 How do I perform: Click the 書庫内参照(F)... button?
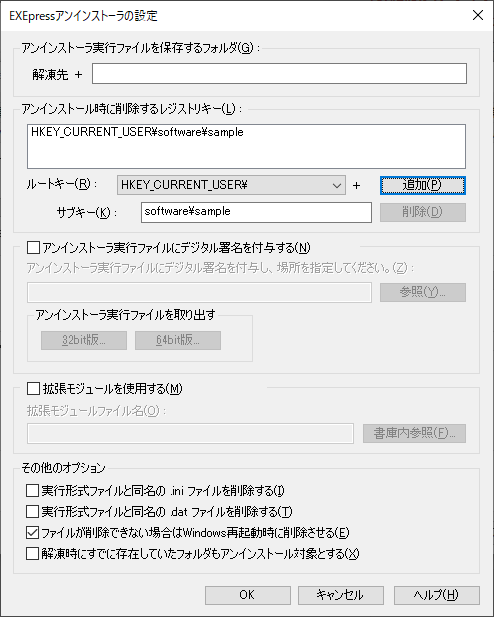pos(414,433)
